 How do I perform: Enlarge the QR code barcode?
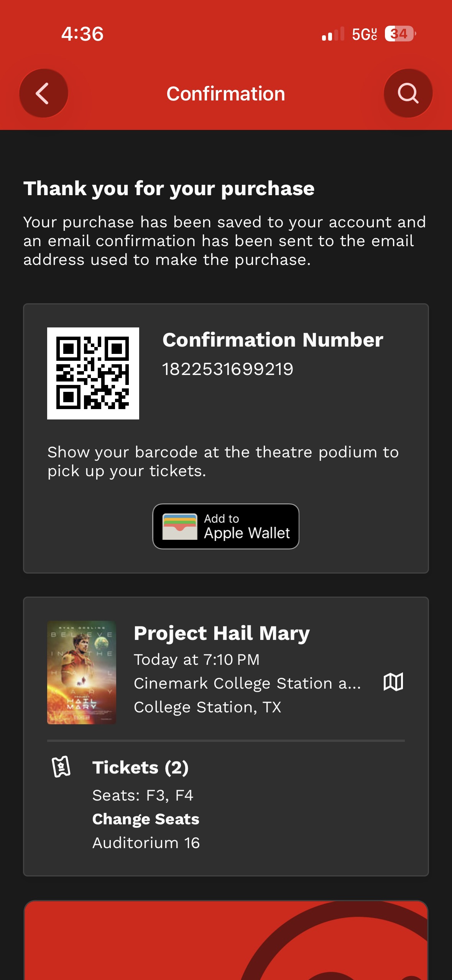click(x=93, y=373)
